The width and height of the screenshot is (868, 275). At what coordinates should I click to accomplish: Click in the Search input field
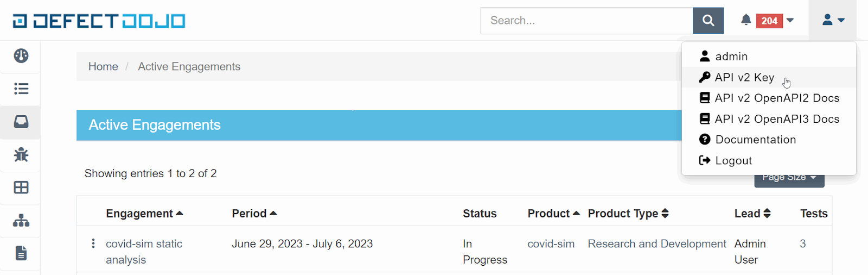[586, 21]
